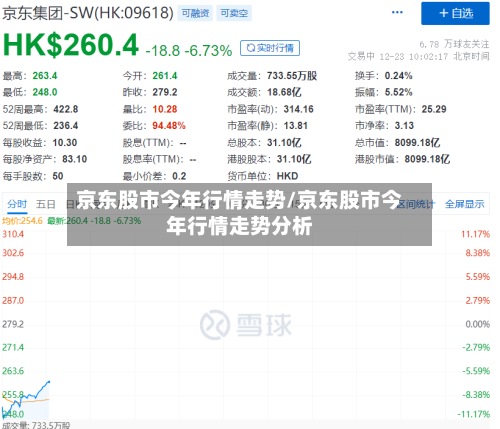The height and width of the screenshot is (429, 500).
Task: Click the change value -18.8 -6.73%
Action: click(189, 51)
